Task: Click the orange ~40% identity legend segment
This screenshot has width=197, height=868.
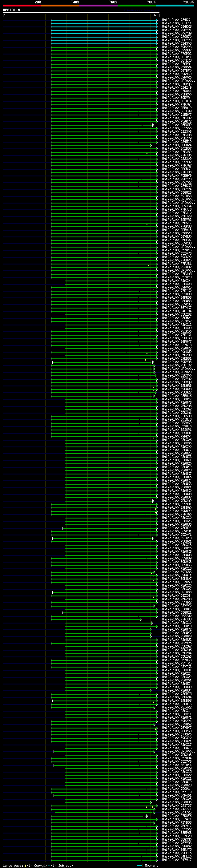Action: coord(60,6)
